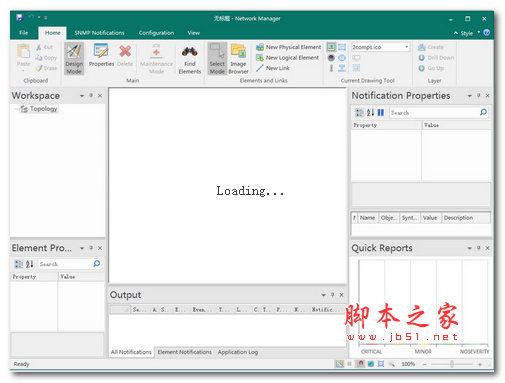Image resolution: width=505 pixels, height=383 pixels.
Task: Open the Style dropdown menu
Action: pyautogui.click(x=470, y=33)
